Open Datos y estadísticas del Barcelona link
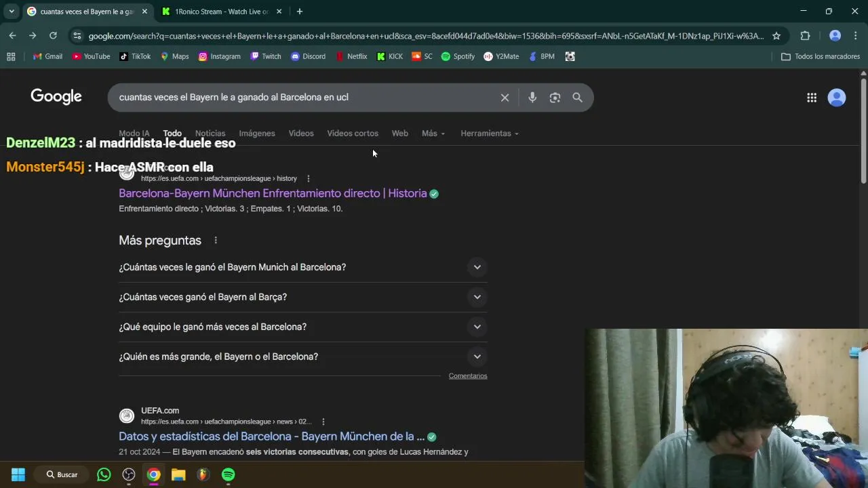Screen dimensions: 868x488 271,436
